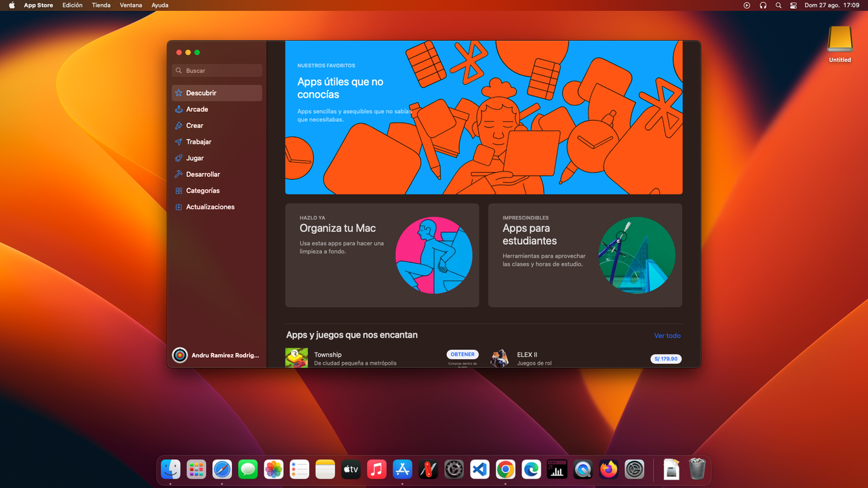Buy ELEX II for S/ 179.90

point(665,359)
